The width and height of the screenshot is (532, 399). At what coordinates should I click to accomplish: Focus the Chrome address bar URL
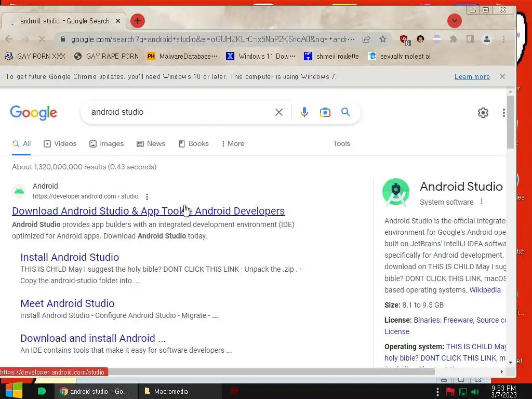212,39
